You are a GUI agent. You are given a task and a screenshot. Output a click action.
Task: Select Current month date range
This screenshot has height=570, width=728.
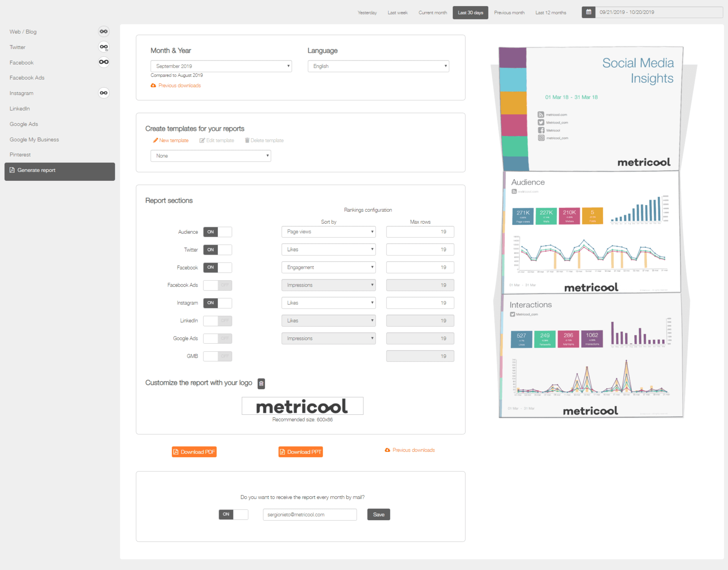point(433,13)
